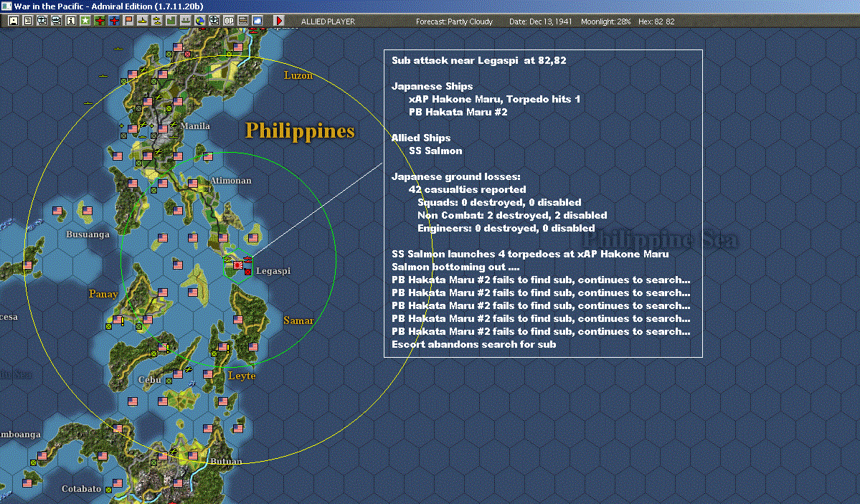Click 'Japanese ground losses:' heading
Image resolution: width=860 pixels, height=504 pixels.
pos(455,176)
